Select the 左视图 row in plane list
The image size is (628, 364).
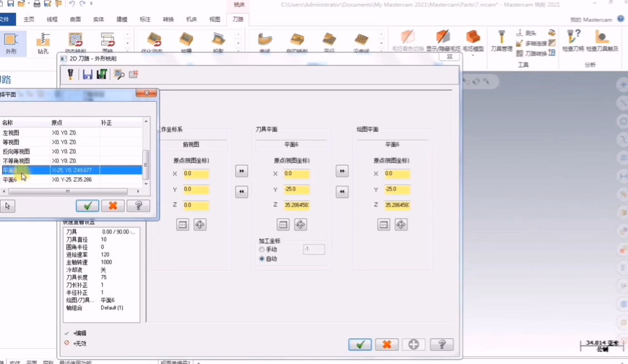tap(72, 132)
